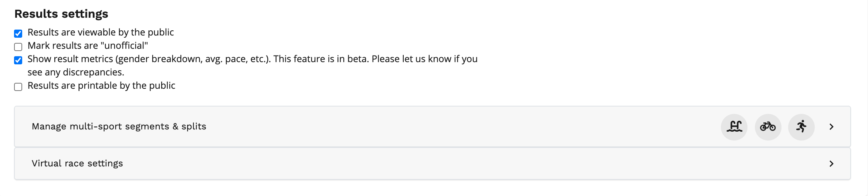Open the "Virtual race settings" title

77,163
